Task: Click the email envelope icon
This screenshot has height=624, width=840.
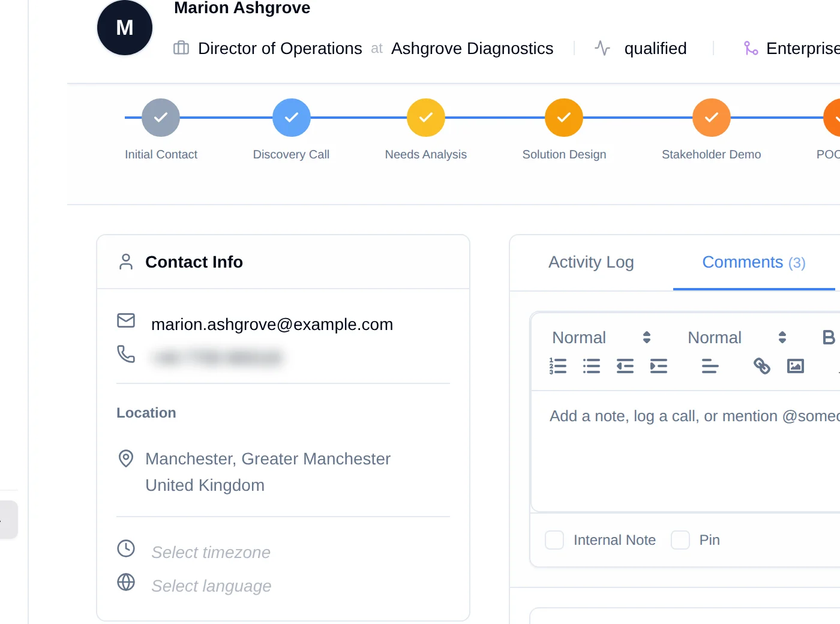Action: [x=126, y=320]
